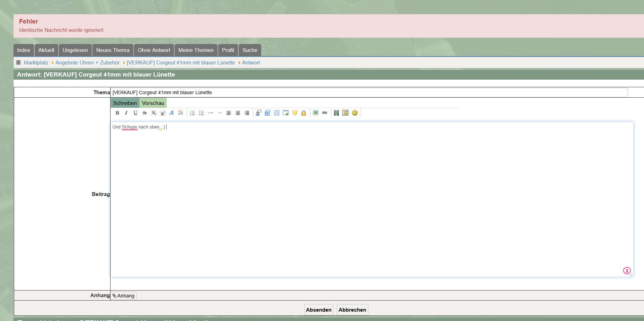
Task: Cancel the reply with Abbrechen
Action: [x=352, y=310]
